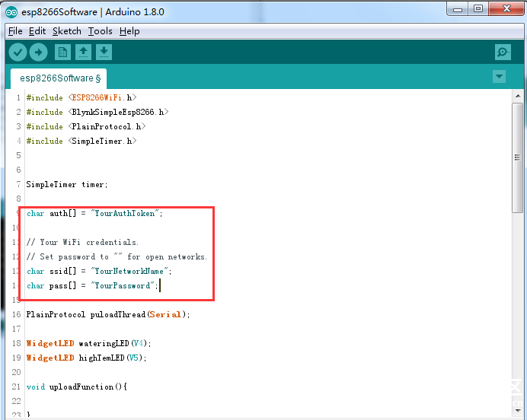The height and width of the screenshot is (420, 527).
Task: Click the Verify checkmark button
Action: pos(18,52)
